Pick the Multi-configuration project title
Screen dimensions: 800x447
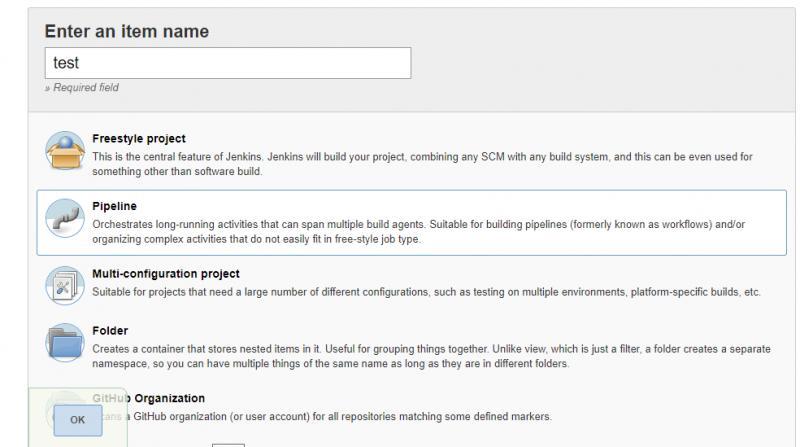click(x=166, y=274)
